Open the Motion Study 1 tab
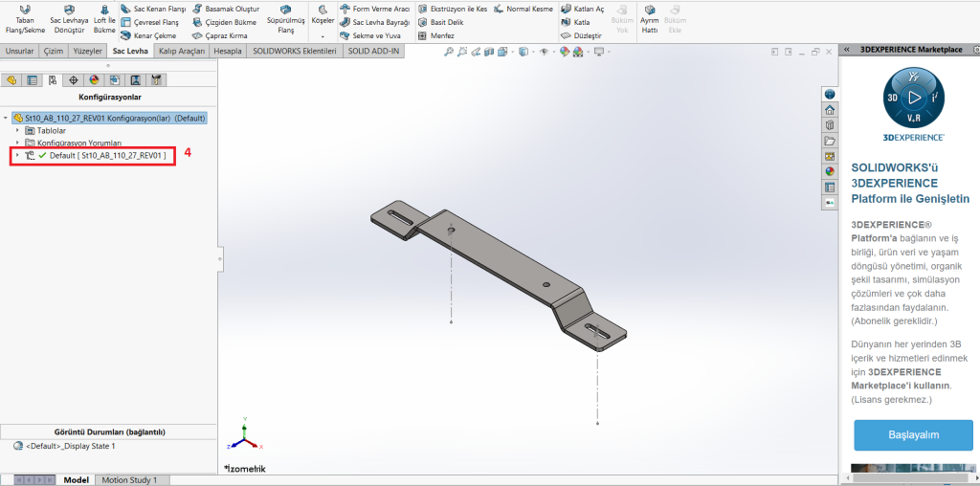Image resolution: width=980 pixels, height=486 pixels. click(129, 479)
